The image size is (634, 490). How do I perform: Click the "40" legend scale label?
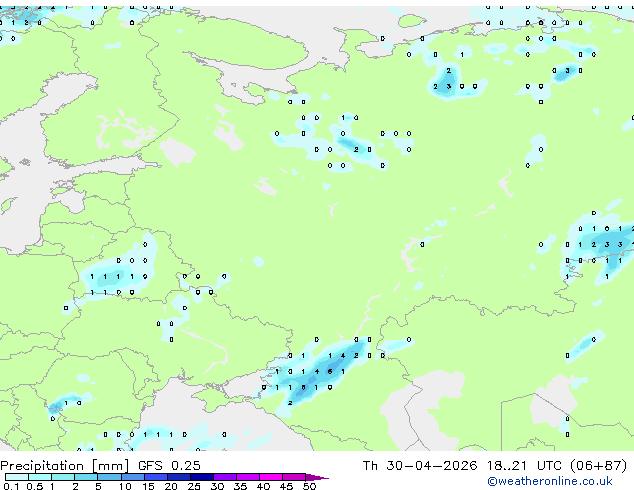(263, 486)
